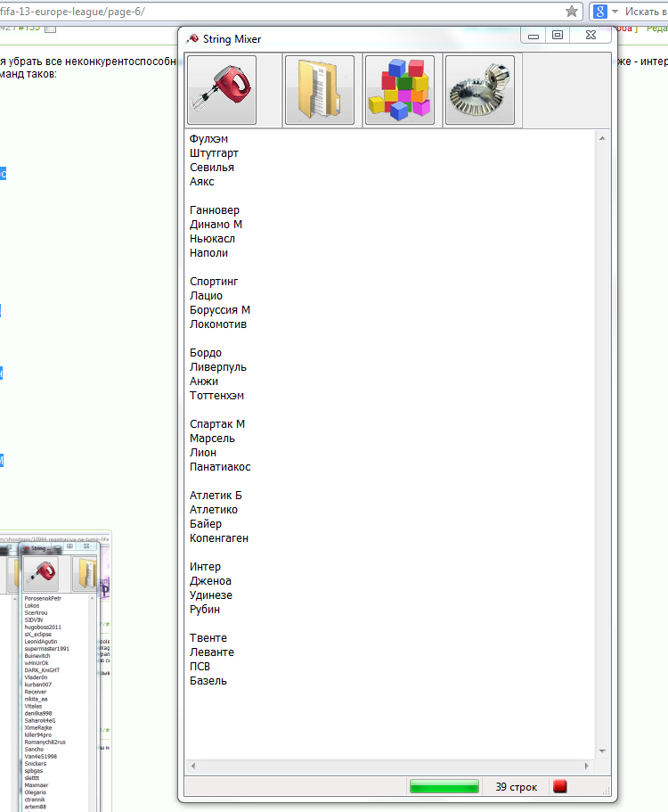Open the thumbnail screenshot of String Mixer
This screenshot has height=812, width=668.
[55, 672]
